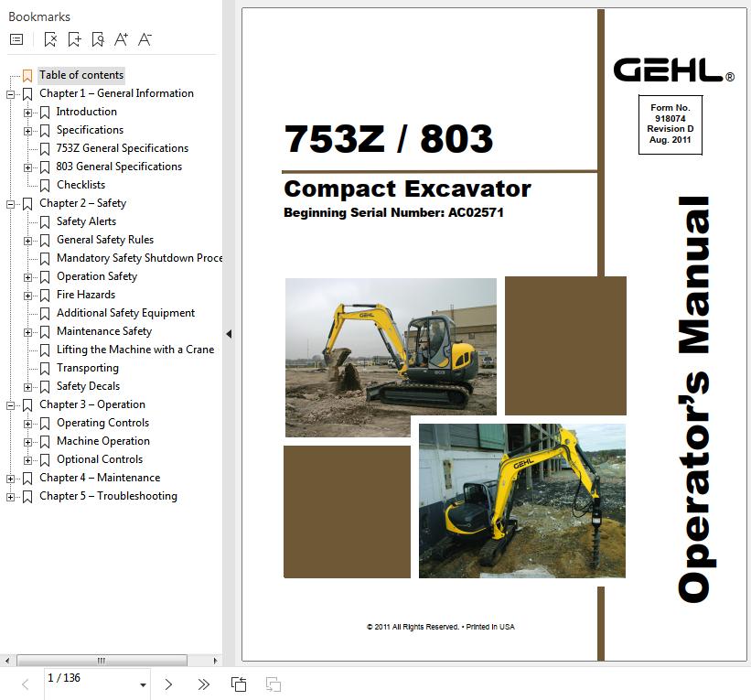Expand the Specifications bookmark
751x700 pixels.
pos(27,131)
